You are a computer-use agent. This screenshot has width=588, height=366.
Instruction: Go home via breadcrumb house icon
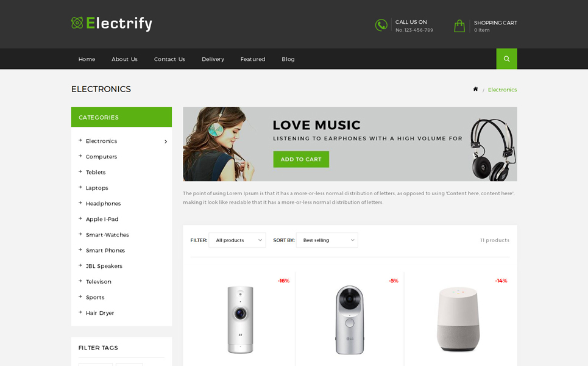[x=475, y=89]
